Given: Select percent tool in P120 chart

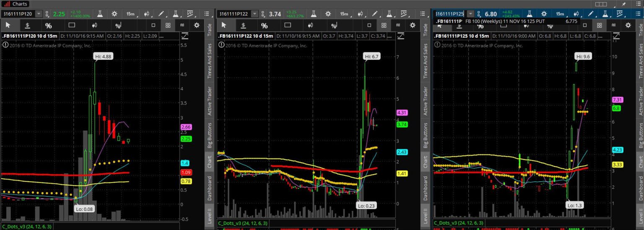Looking at the screenshot, I should coord(49,26).
